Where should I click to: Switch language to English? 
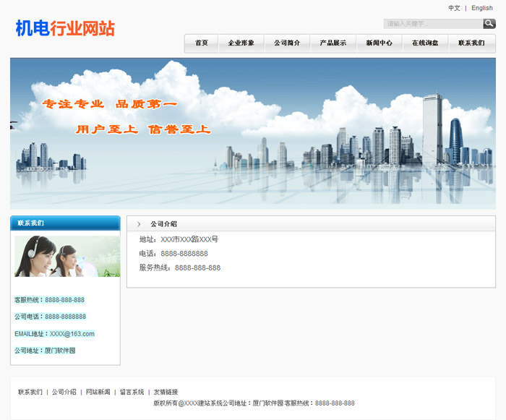(x=482, y=8)
